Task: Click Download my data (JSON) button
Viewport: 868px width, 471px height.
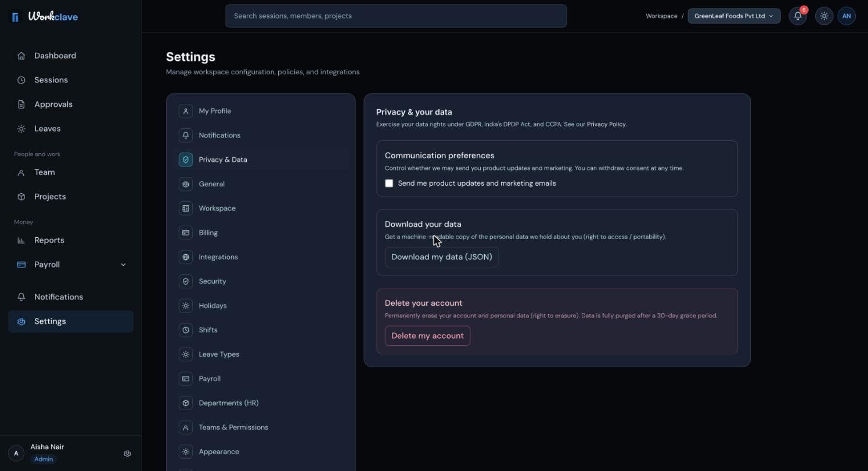Action: (x=442, y=257)
